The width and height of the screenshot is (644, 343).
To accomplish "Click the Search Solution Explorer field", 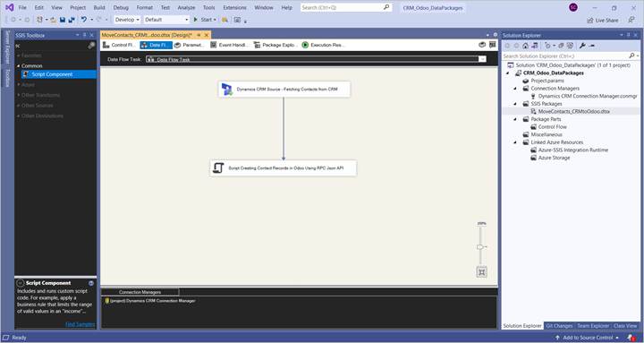I will tap(571, 56).
